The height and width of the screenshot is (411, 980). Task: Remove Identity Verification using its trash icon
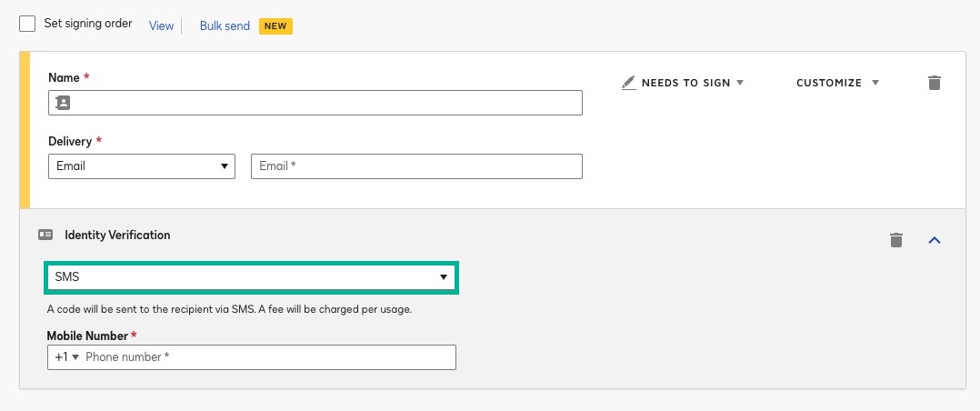(896, 240)
